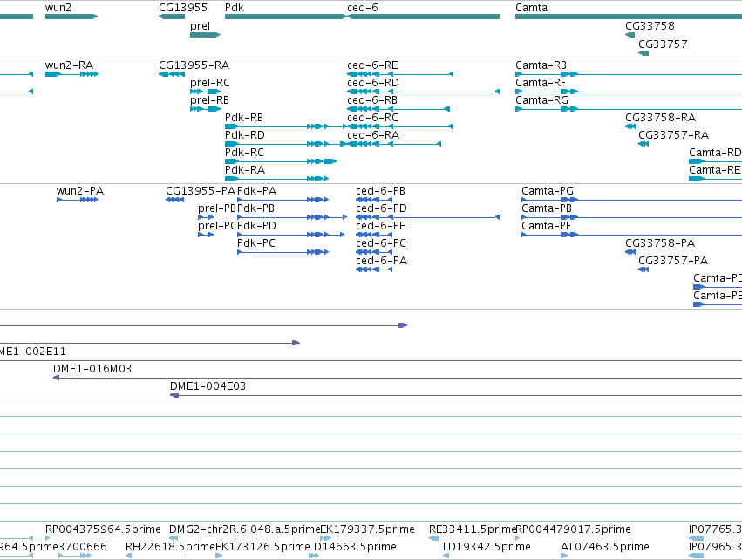Select the wun2 gene bar
Viewport: 742px width, 560px height.
[71, 17]
